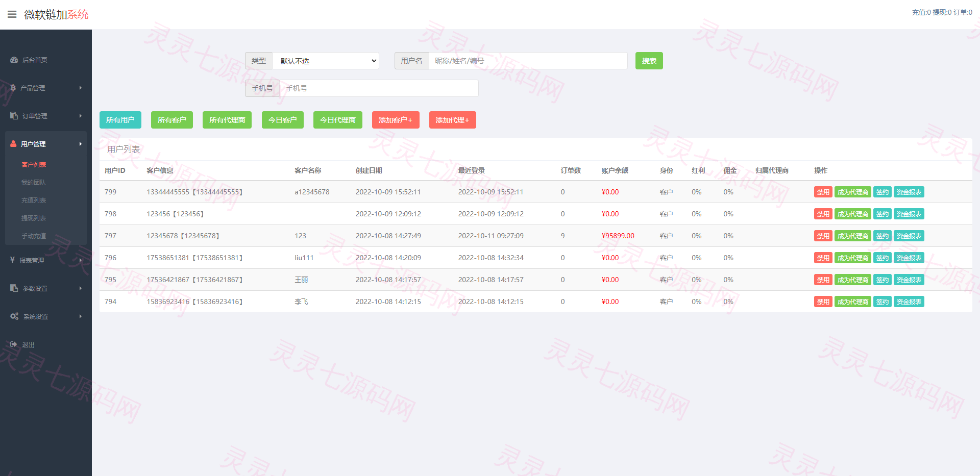Open the 类型 dropdown showing 默认不选
The image size is (980, 476).
coord(326,61)
